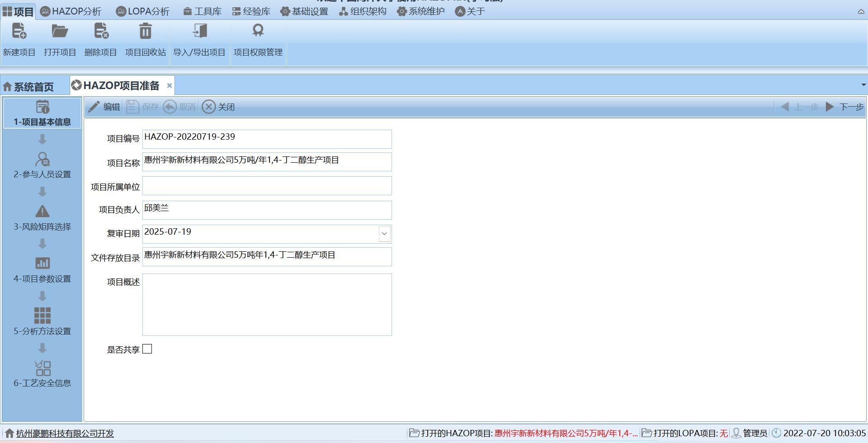Go to step 5-分析方法设置

[x=42, y=322]
